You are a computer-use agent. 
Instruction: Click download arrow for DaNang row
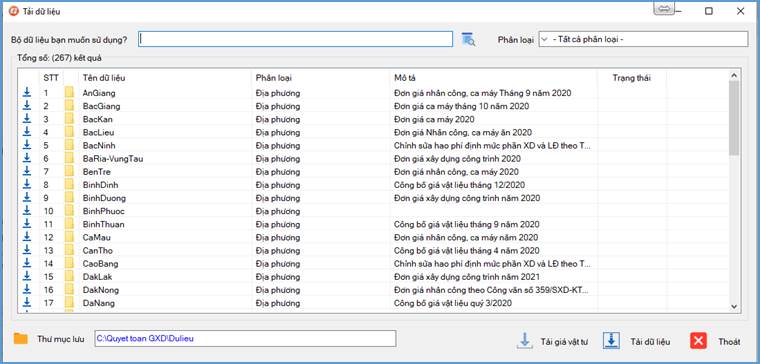point(27,302)
